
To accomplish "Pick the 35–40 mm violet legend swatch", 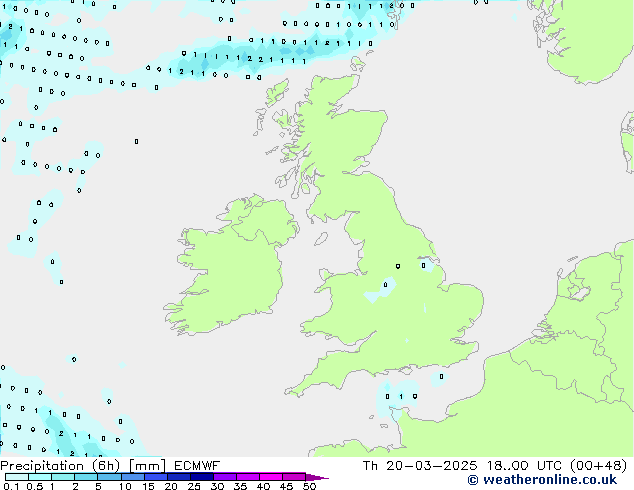I will coord(247,477).
